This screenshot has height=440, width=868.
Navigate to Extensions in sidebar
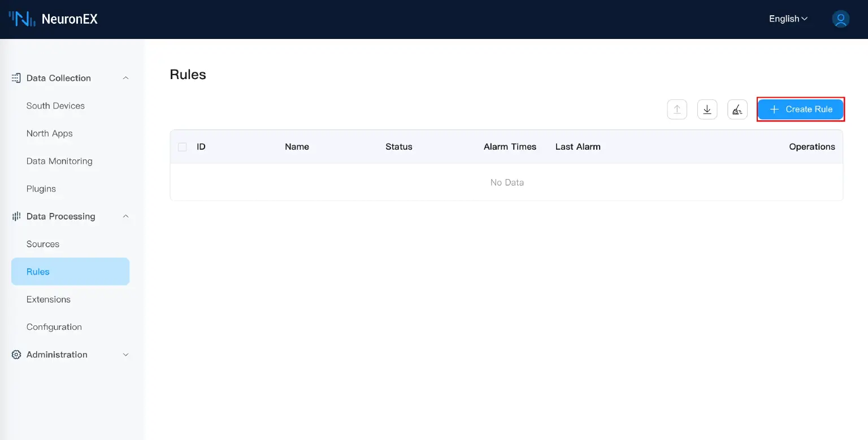(49, 299)
